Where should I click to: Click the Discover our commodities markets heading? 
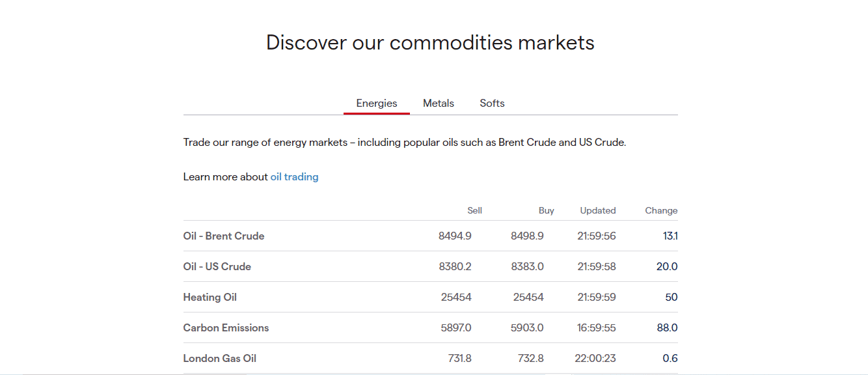coord(430,42)
